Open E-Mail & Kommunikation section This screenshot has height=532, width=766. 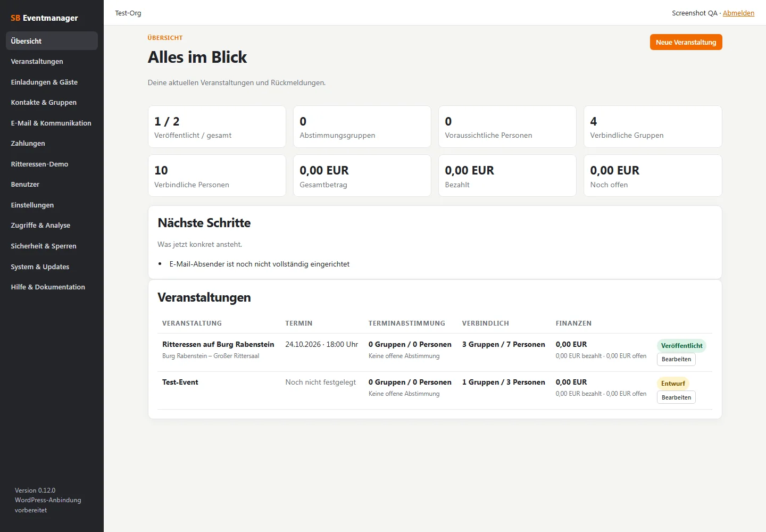coord(52,123)
